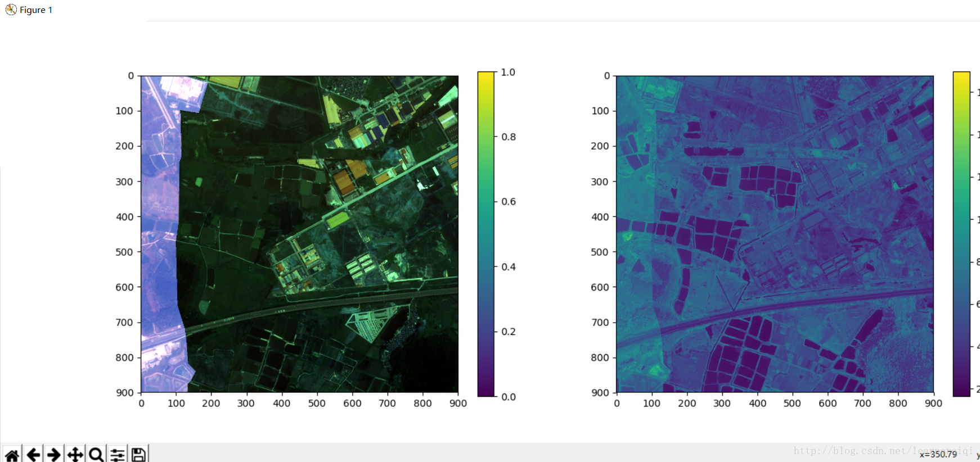This screenshot has width=980, height=462.
Task: Click the 'Figure 1' window title
Action: tap(36, 10)
